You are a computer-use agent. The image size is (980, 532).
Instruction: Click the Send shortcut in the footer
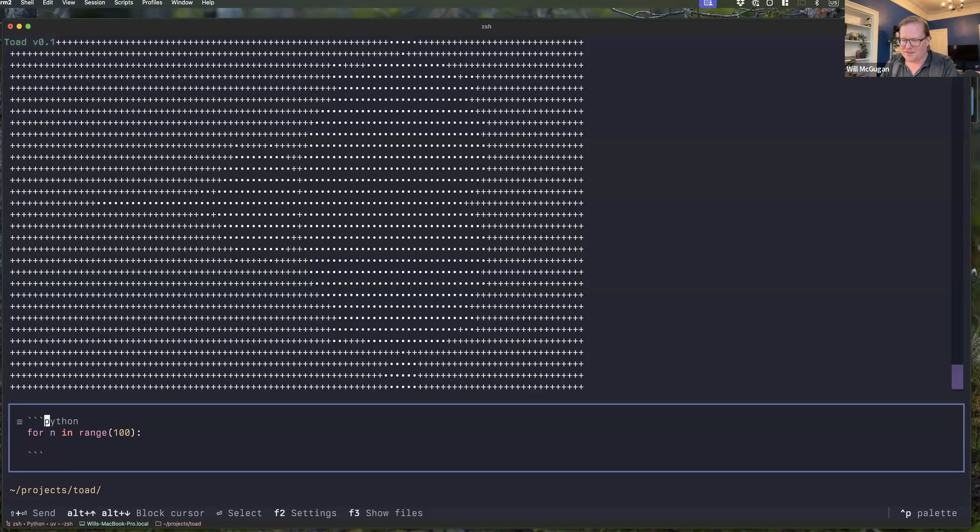tap(33, 513)
